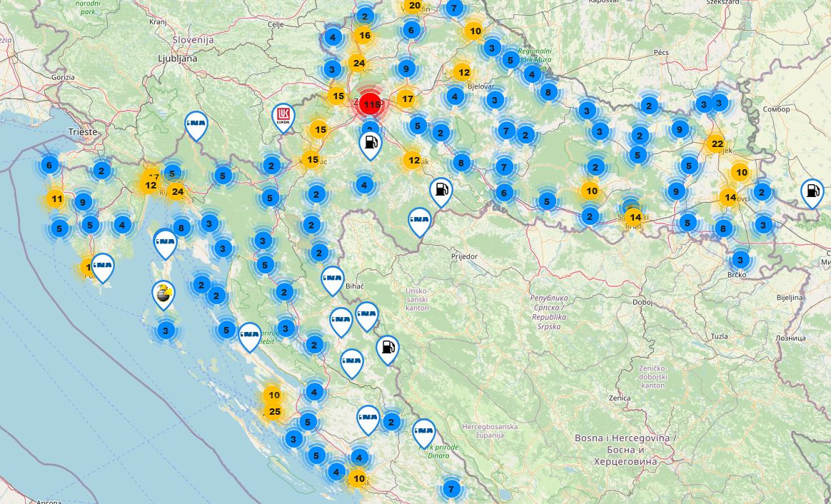Select the INA marker nearest Bihać
The image size is (831, 504).
(332, 278)
